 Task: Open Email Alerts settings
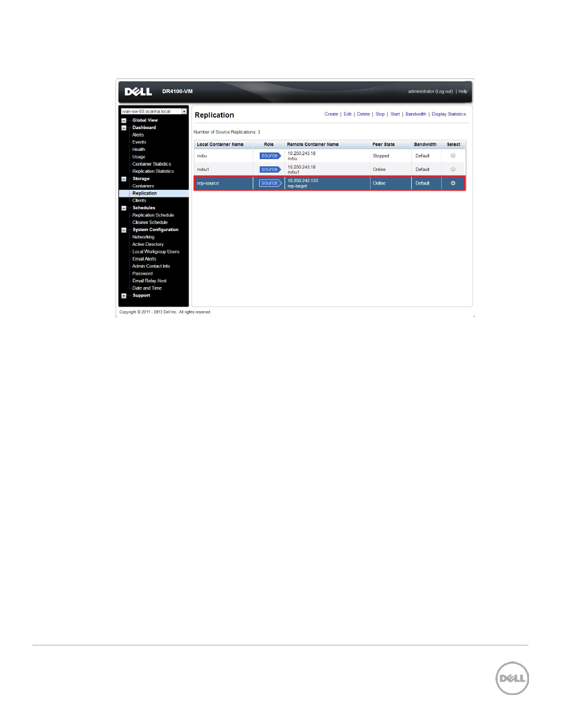pyautogui.click(x=144, y=259)
